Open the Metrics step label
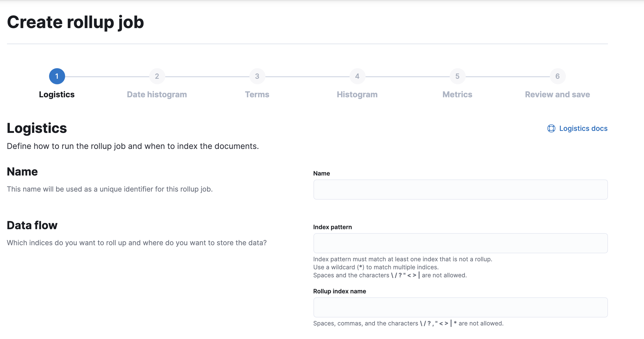 [457, 95]
